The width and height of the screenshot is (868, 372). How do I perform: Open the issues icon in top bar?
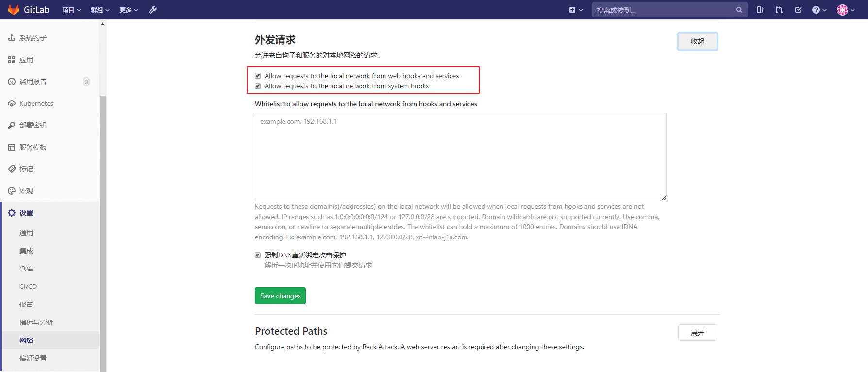[760, 10]
